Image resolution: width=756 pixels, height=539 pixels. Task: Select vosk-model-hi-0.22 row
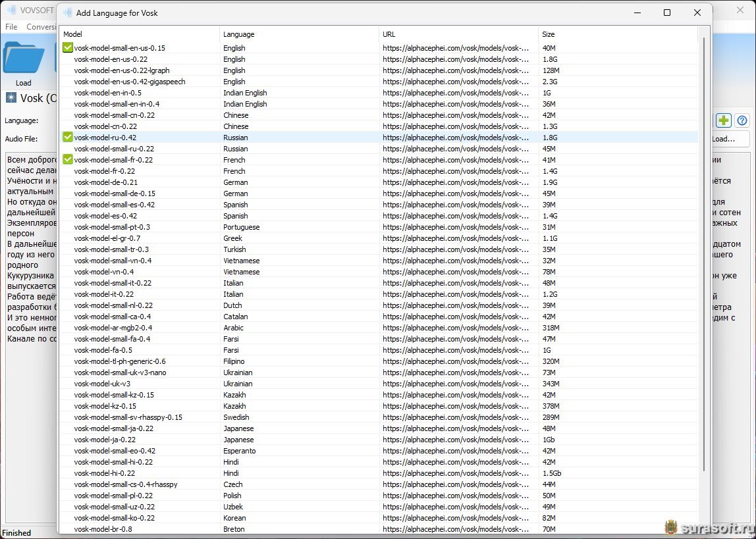379,473
